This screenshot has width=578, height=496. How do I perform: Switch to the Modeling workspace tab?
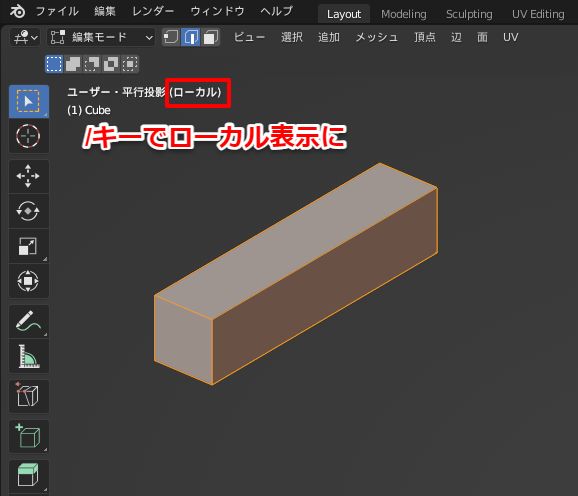(404, 14)
